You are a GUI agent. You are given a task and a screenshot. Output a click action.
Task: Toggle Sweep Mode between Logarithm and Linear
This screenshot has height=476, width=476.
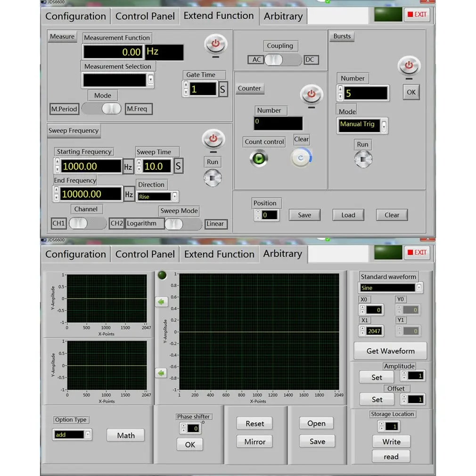point(183,224)
